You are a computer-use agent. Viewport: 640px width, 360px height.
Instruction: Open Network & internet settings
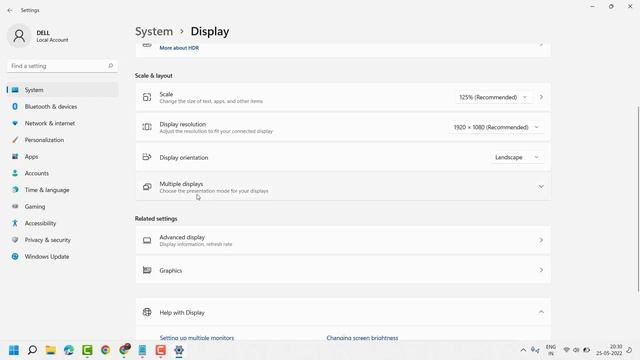pos(62,123)
